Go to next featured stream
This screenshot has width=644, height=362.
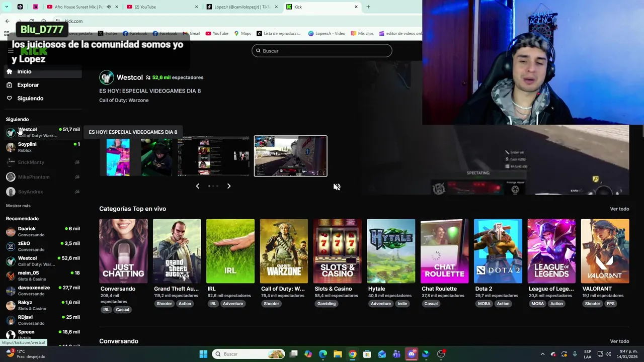[229, 186]
